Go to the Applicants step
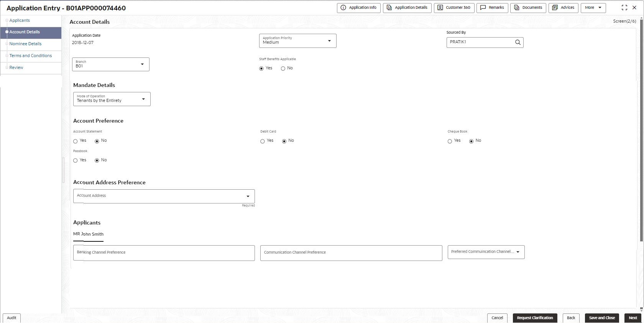Viewport: 644px width, 323px height. coord(20,20)
